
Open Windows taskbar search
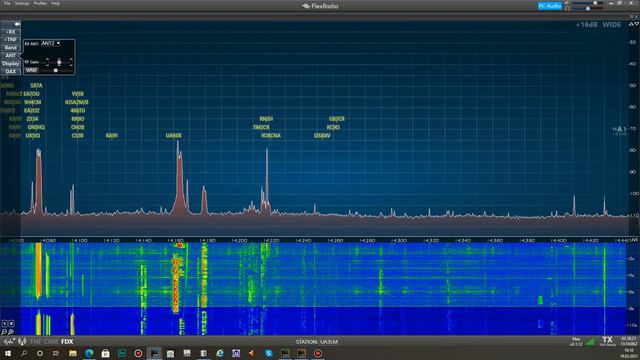pyautogui.click(x=24, y=353)
